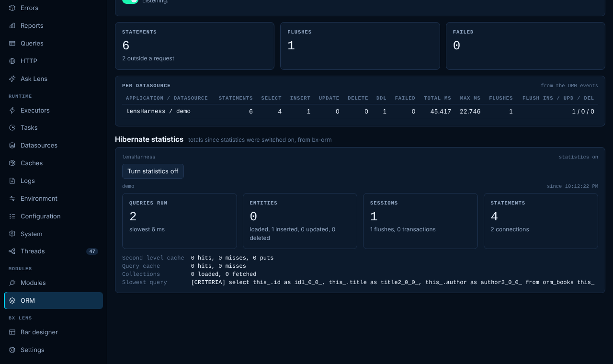The width and height of the screenshot is (613, 364).
Task: Click the Failed summary card
Action: point(525,46)
